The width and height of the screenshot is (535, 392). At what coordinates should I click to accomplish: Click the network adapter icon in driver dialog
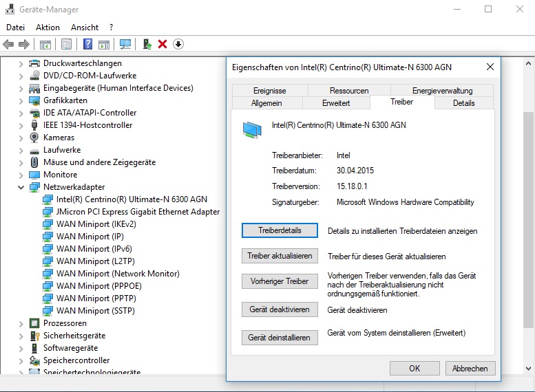(252, 130)
